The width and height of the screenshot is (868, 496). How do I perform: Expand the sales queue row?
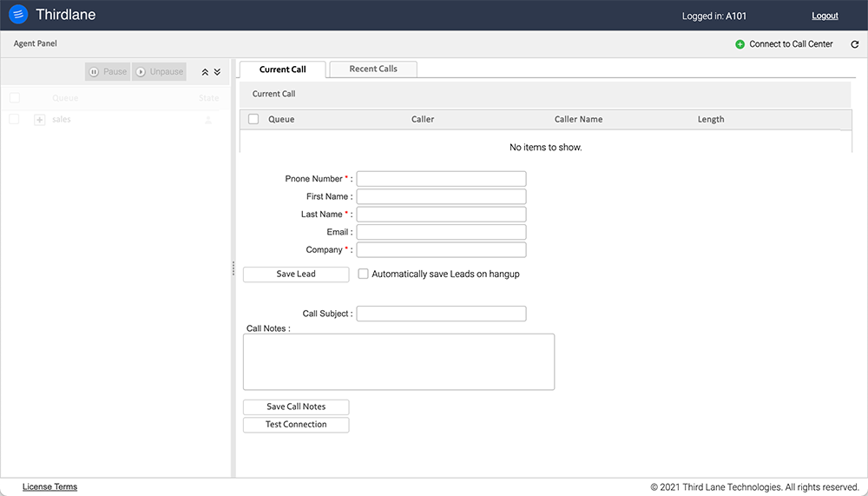(x=39, y=120)
